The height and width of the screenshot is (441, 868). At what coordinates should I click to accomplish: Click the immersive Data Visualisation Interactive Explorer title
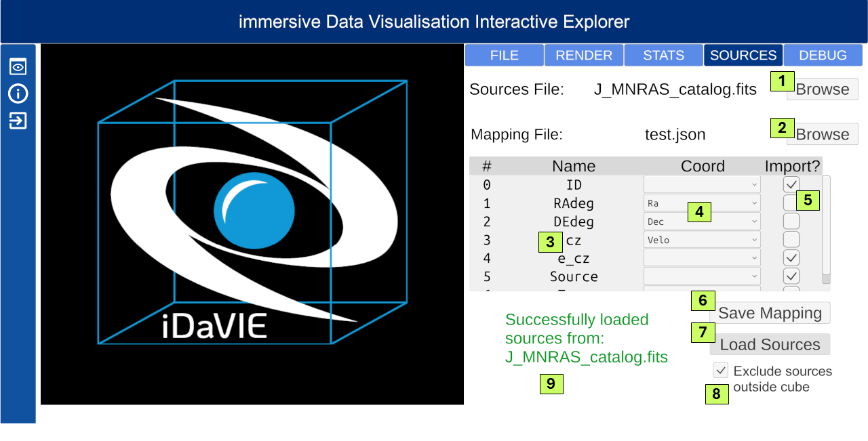pos(434,22)
